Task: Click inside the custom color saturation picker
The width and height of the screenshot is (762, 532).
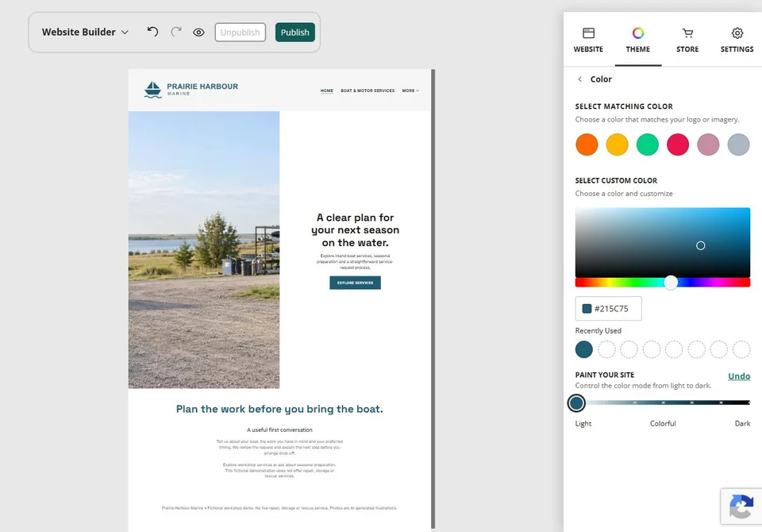Action: click(x=662, y=243)
